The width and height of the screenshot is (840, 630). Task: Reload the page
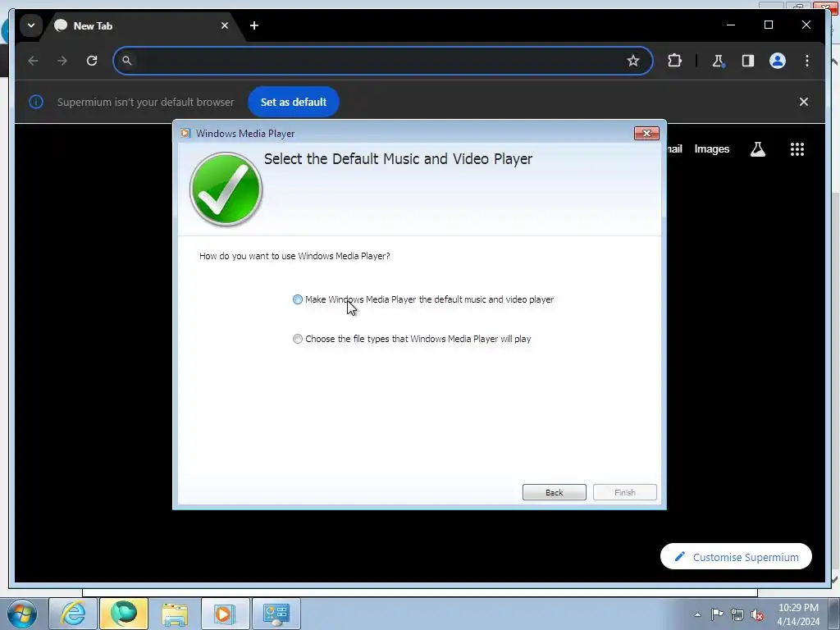point(92,61)
